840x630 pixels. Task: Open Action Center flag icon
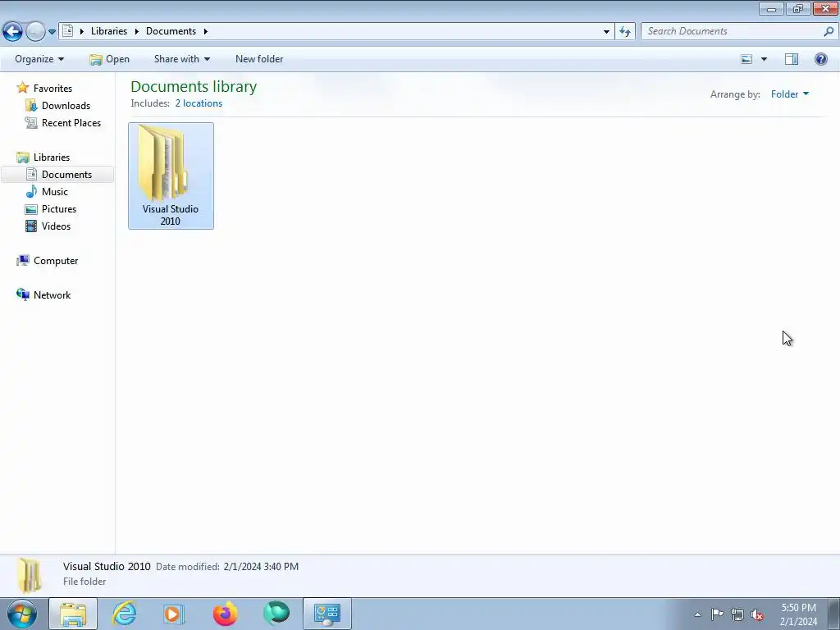(x=717, y=614)
